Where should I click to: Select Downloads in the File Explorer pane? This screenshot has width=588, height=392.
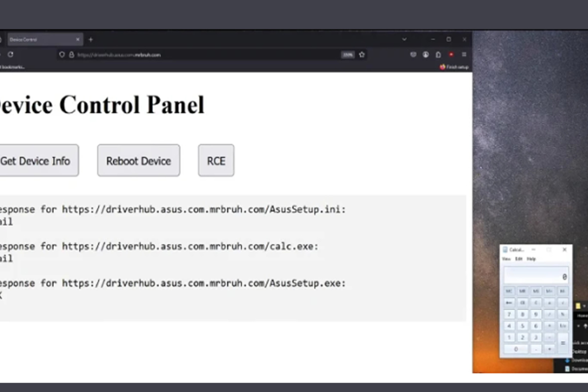click(579, 360)
